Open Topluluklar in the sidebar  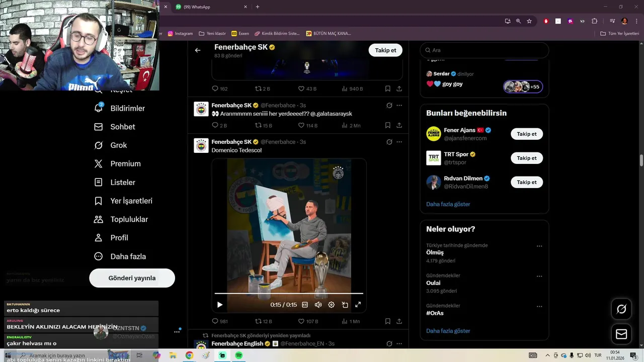(x=121, y=219)
